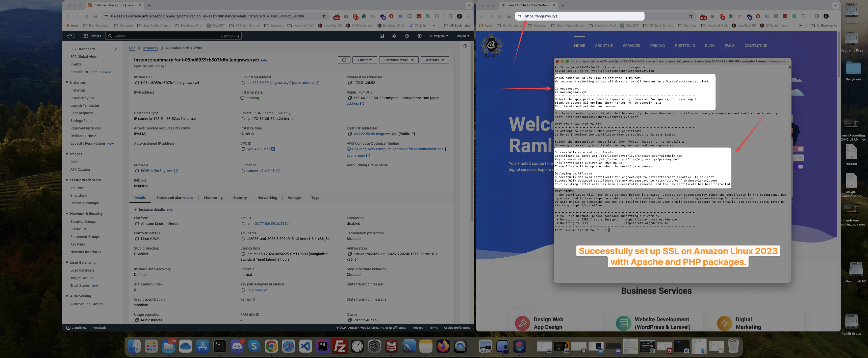Copy the Owner account number

pos(349,320)
